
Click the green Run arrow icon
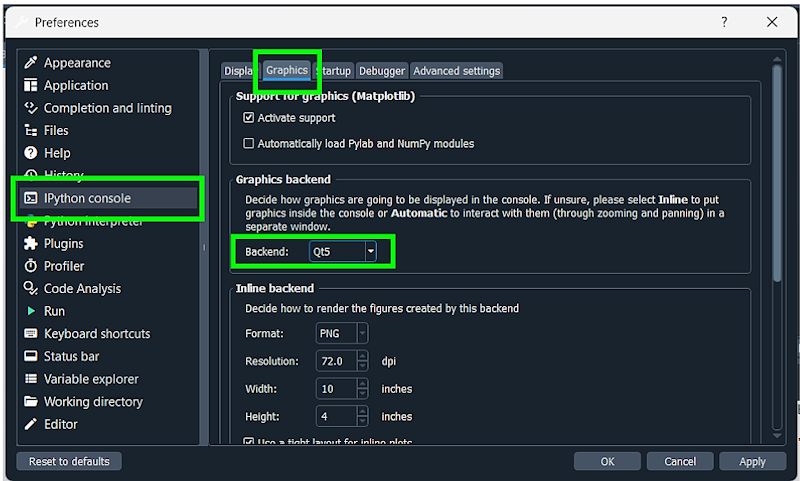31,311
